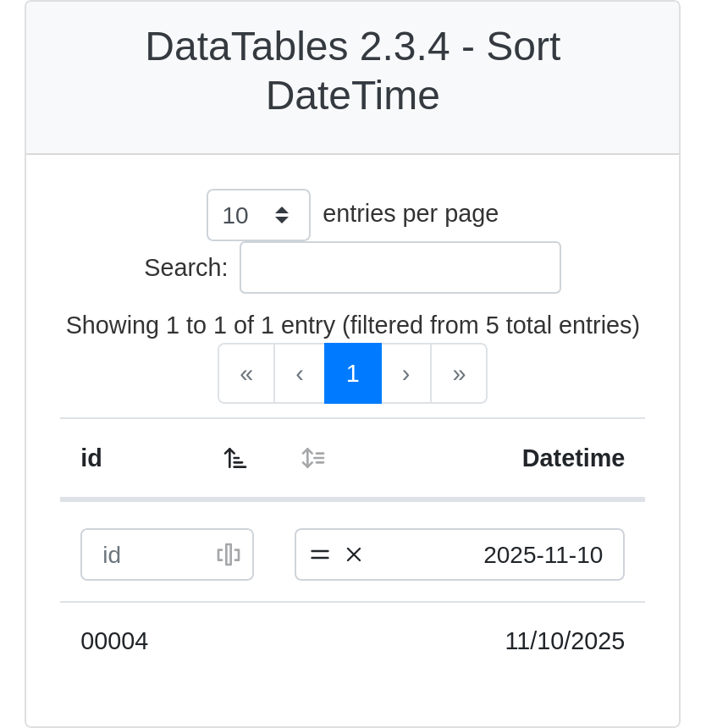This screenshot has width=706, height=728.
Task: Click the ascending sort icon beside id
Action: point(234,458)
